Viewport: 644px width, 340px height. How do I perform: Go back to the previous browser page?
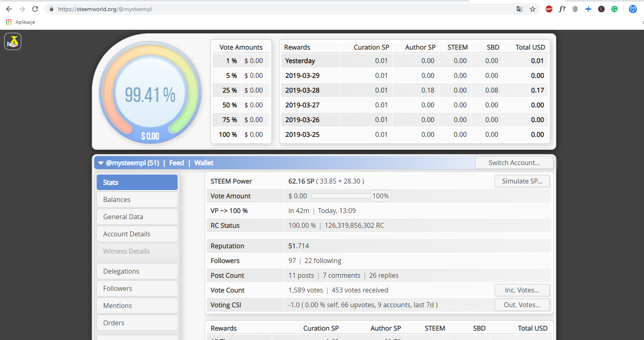pos(9,9)
